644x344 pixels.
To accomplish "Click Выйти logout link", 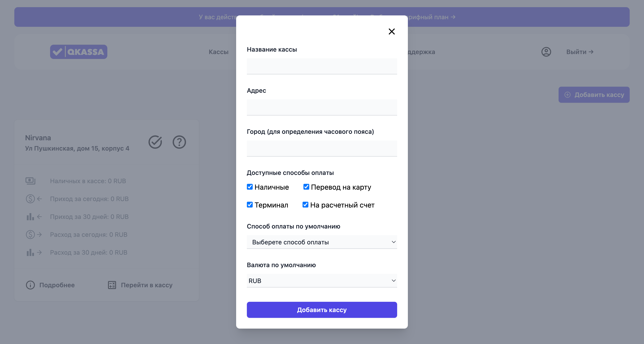I will (580, 52).
